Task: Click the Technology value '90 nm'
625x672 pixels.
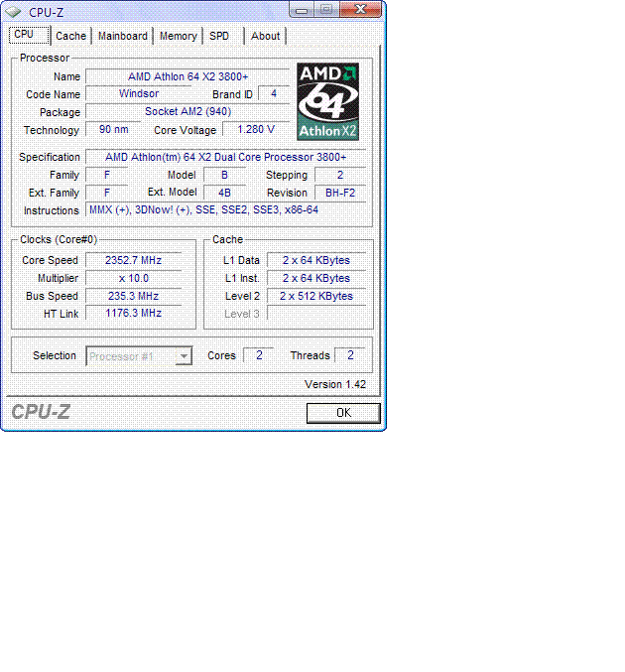Action: 113,129
